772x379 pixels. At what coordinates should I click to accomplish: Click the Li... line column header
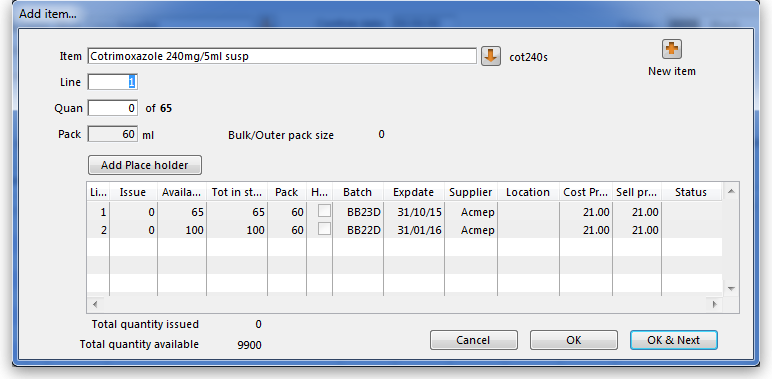98,192
